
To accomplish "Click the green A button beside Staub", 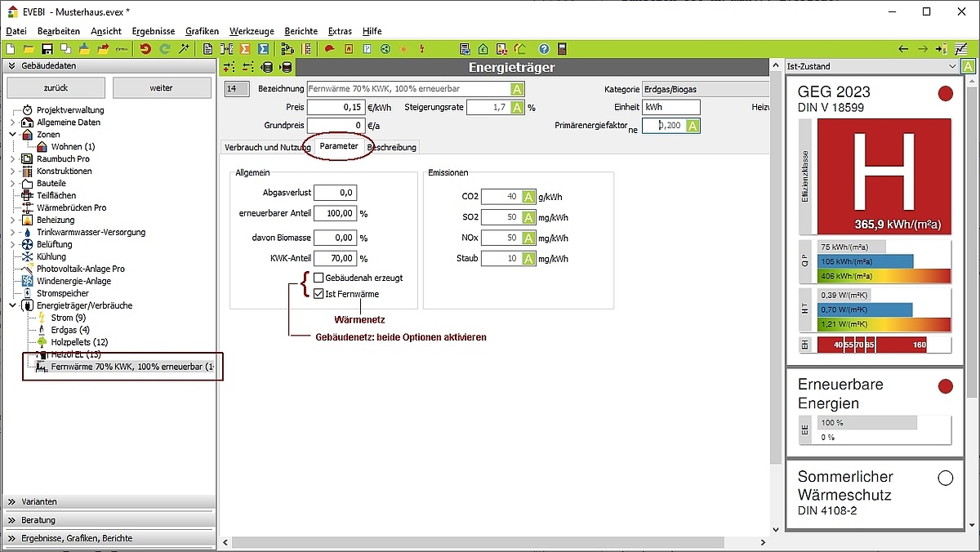I will click(x=529, y=258).
